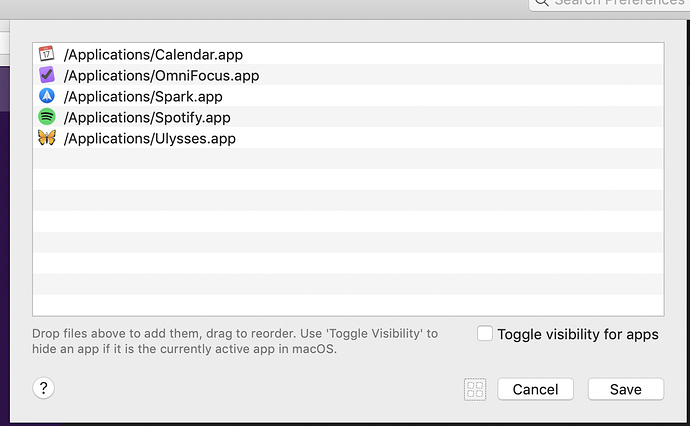Select the /Applications/OmniFocus.app row
This screenshot has width=690, height=426.
point(348,75)
